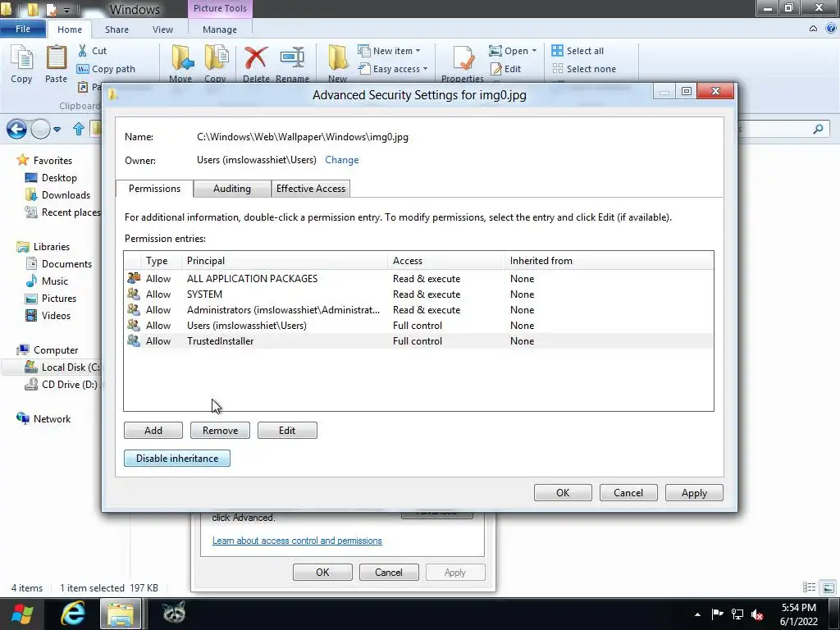Click Edit below the permission list

(x=287, y=430)
